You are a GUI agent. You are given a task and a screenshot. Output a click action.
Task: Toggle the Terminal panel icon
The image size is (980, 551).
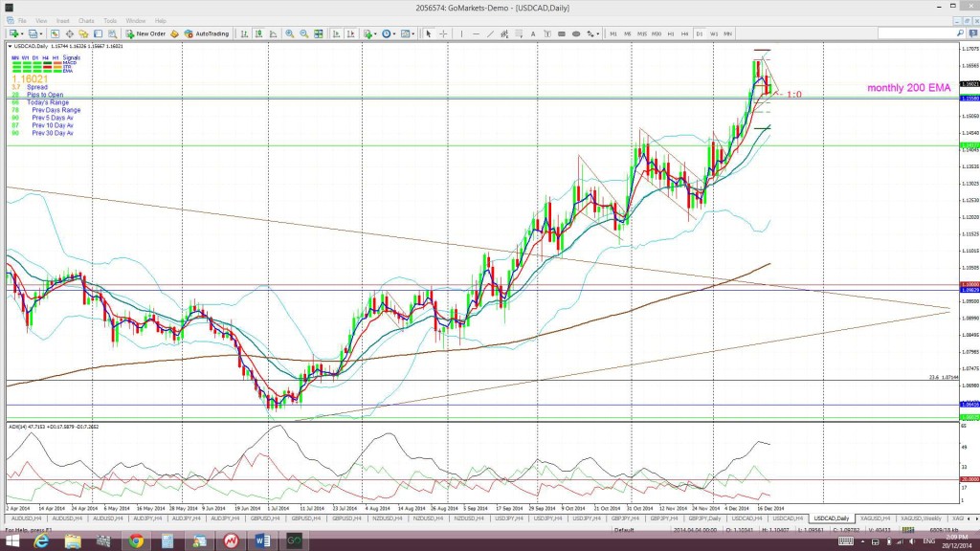click(99, 33)
